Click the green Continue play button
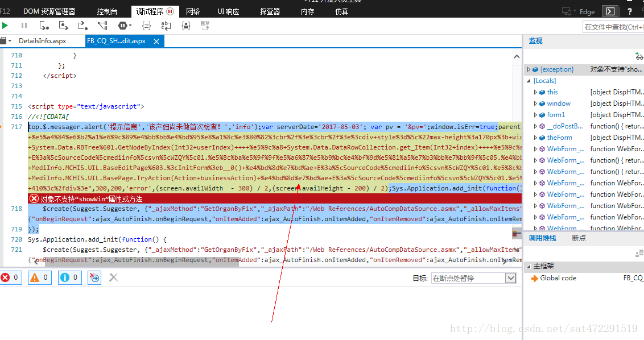This screenshot has width=644, height=340. pyautogui.click(x=5, y=26)
